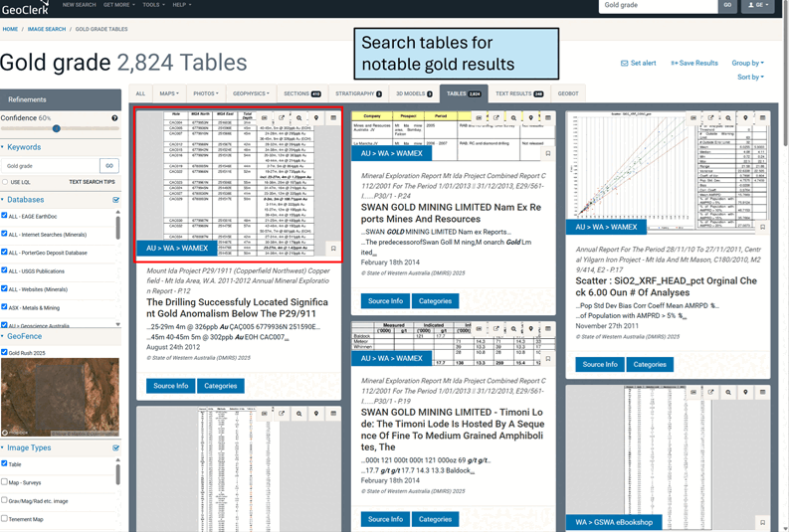
Task: Switch to the STRATIGRAPHY tab
Action: [358, 93]
